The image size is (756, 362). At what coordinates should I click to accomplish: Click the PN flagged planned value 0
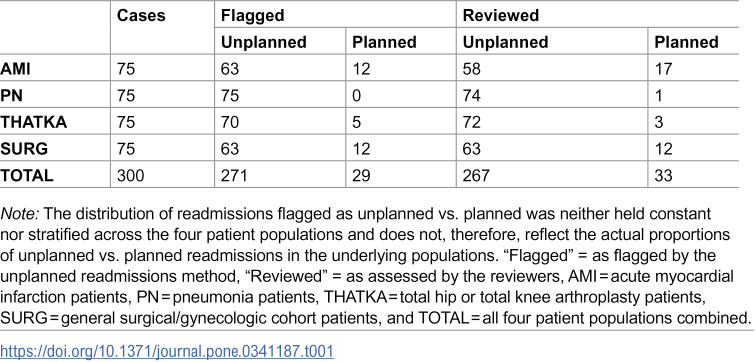point(357,95)
